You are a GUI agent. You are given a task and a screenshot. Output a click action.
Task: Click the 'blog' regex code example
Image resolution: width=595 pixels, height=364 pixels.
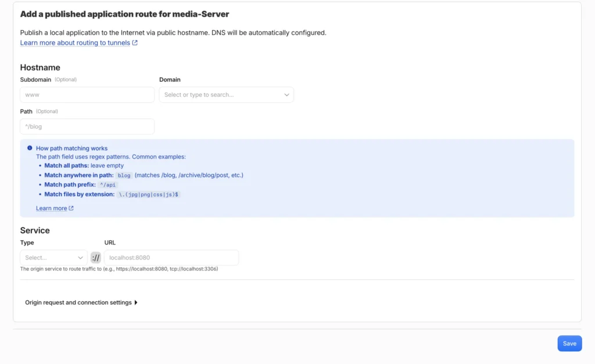[x=124, y=175]
